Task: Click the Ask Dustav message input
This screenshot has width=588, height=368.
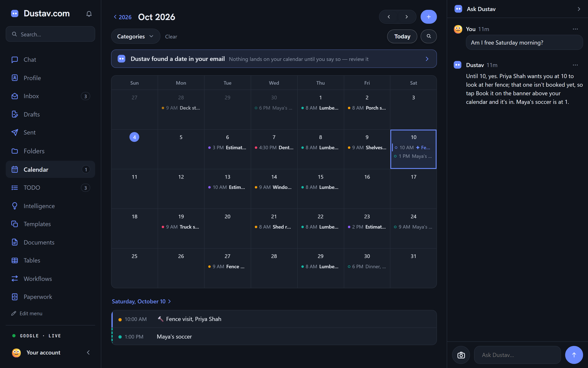Action: click(x=517, y=355)
